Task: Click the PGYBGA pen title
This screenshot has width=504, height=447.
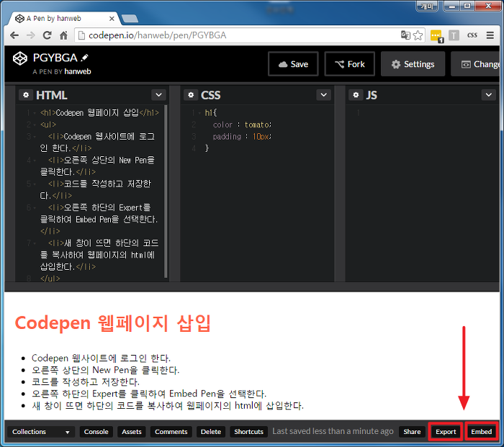Action: coord(55,58)
